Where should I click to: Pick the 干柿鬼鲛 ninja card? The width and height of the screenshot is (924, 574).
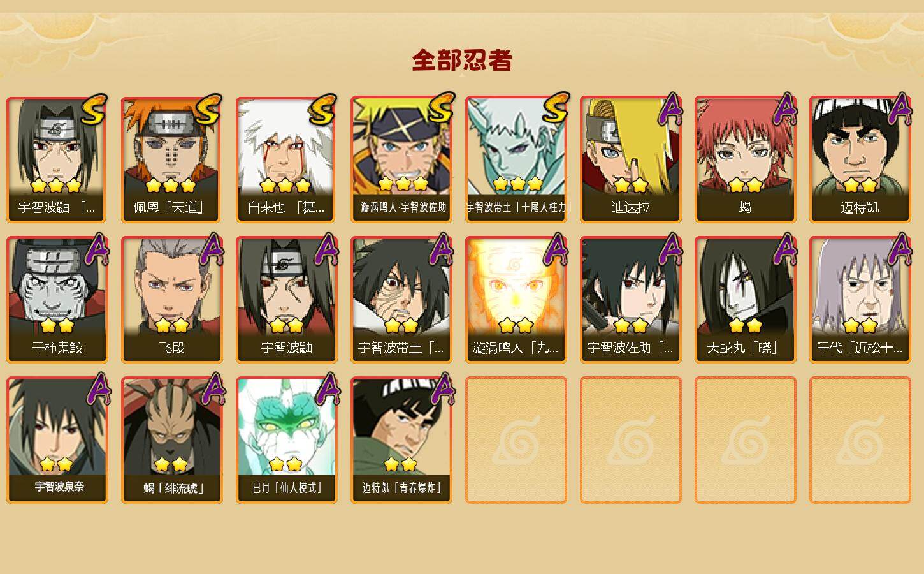57,300
